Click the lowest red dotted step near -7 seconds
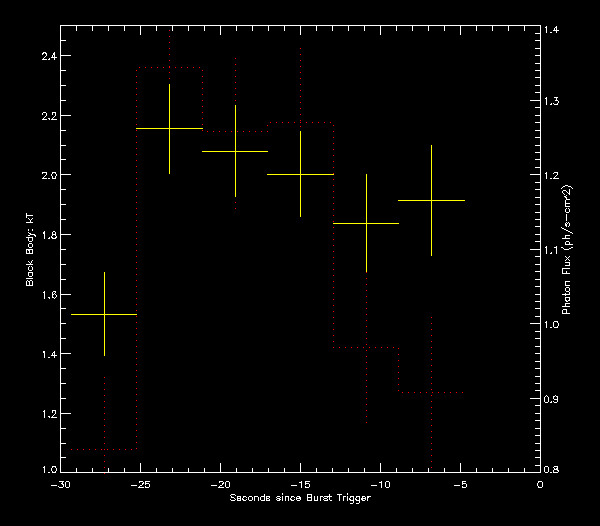The width and height of the screenshot is (600, 526). click(431, 393)
